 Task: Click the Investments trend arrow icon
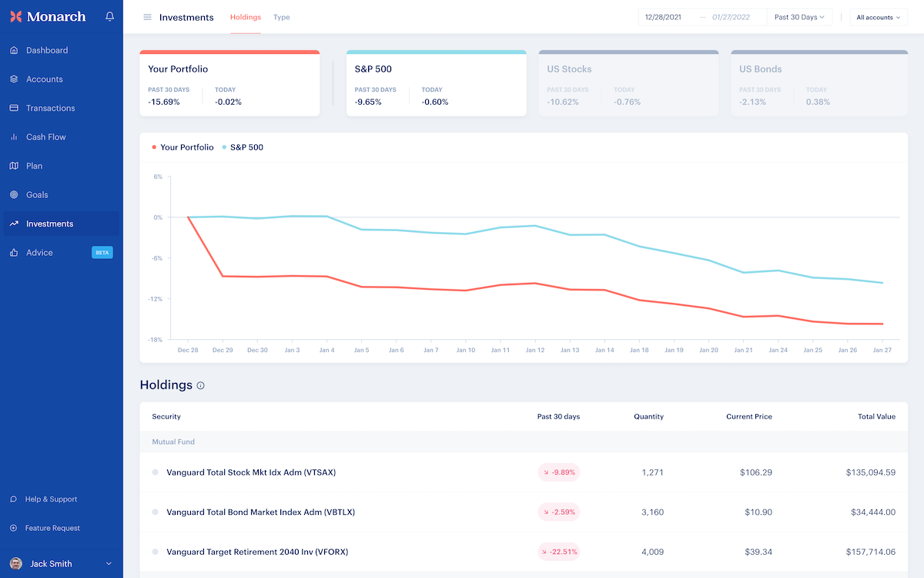[14, 223]
